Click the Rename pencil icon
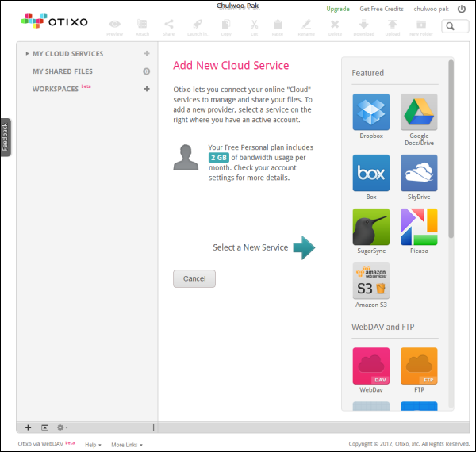Viewport: 476px width, 452px height. click(x=306, y=24)
